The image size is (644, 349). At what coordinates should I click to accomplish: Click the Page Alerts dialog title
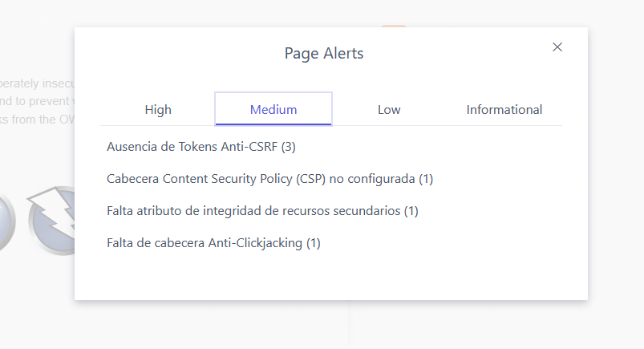tap(324, 54)
